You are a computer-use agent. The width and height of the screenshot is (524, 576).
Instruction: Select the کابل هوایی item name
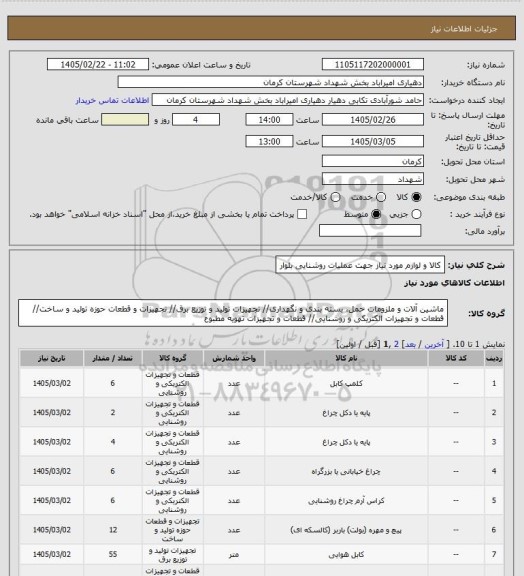pyautogui.click(x=346, y=554)
